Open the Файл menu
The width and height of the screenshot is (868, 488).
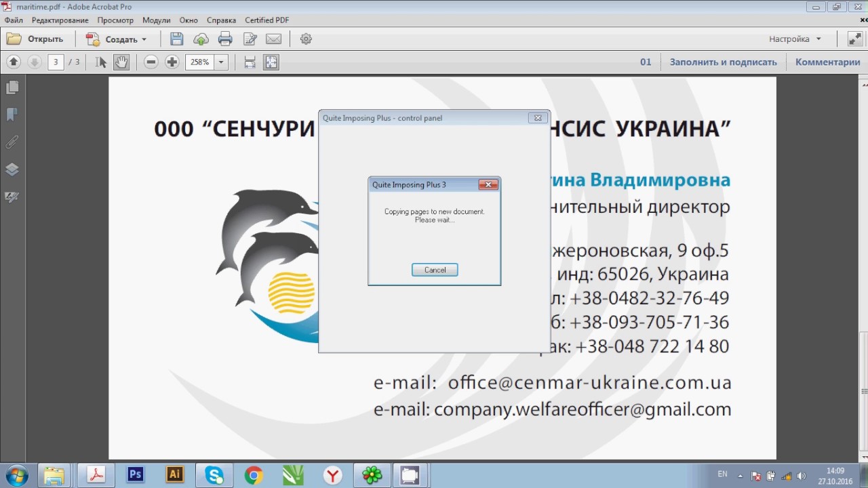(14, 20)
